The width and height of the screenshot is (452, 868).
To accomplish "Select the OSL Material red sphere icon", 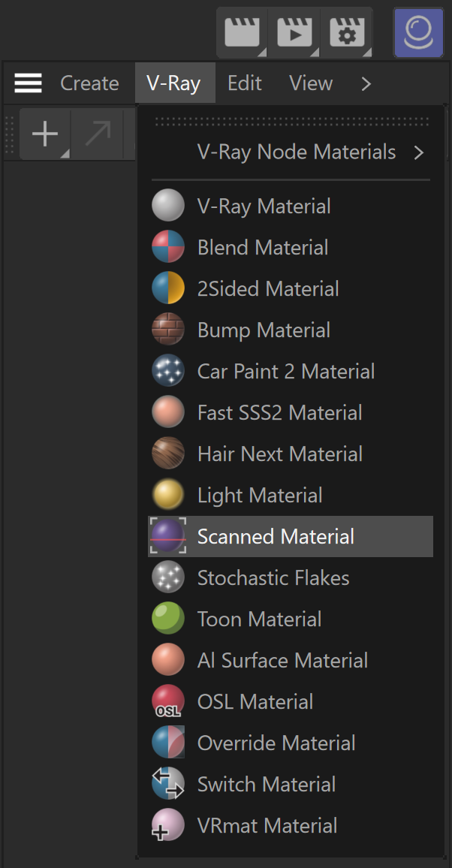I will 168,701.
